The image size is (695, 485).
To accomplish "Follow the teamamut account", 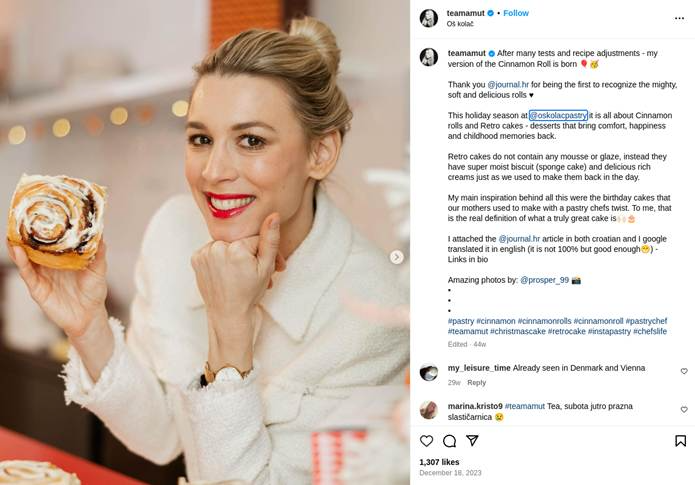I will coord(515,13).
